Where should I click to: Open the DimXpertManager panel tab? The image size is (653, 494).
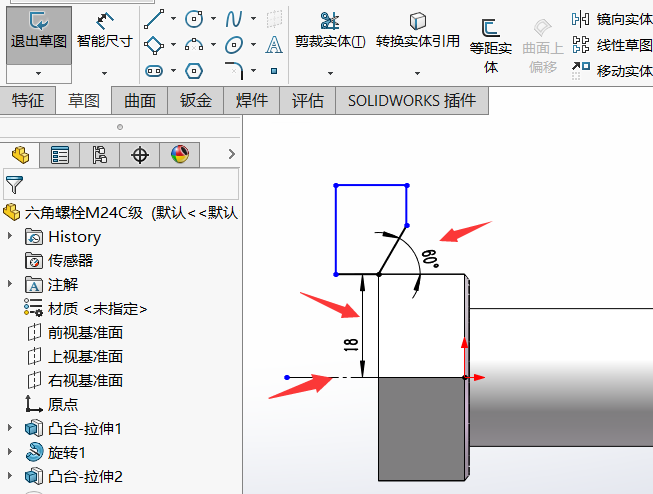(x=140, y=155)
